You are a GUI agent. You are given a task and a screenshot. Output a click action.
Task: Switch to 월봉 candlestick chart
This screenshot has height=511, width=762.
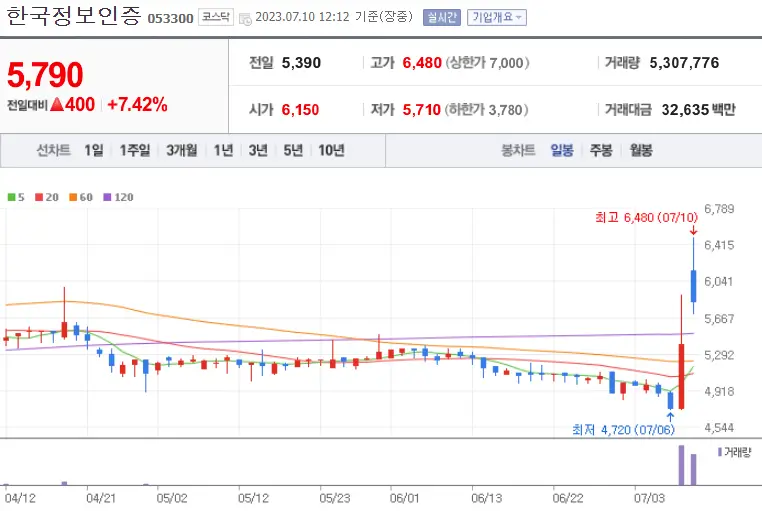pyautogui.click(x=641, y=151)
